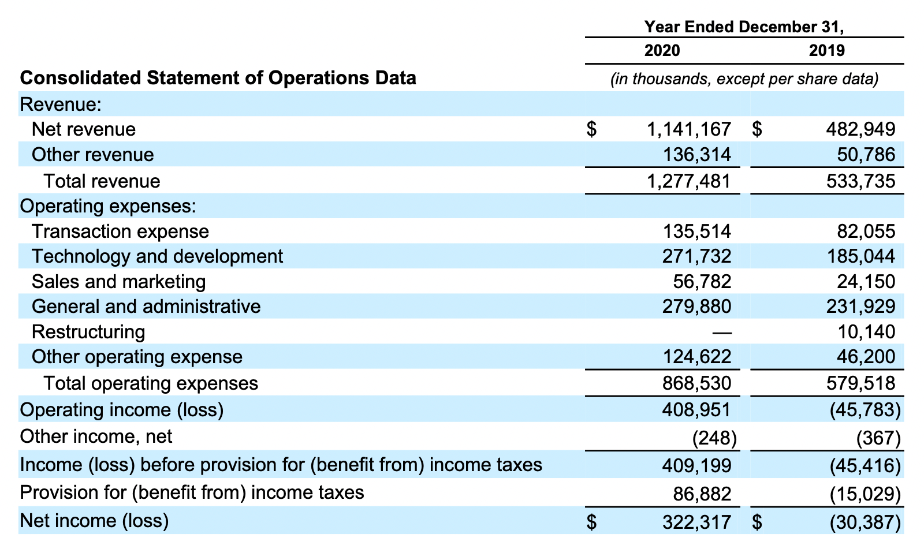Viewport: 924px width, 560px height.
Task: Select 2020 total revenue 1,277,481
Action: (x=689, y=181)
